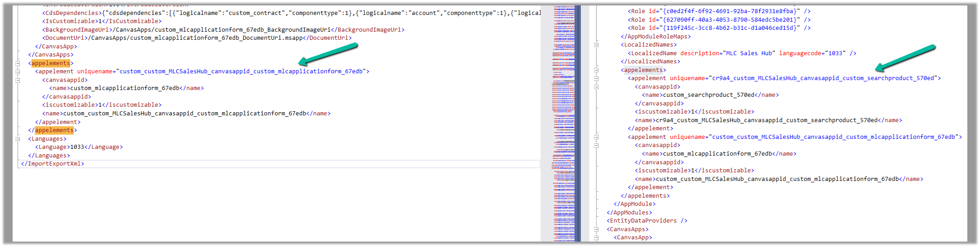980x247 pixels.
Task: Click the Language 1033 line in left pane
Action: [x=79, y=147]
